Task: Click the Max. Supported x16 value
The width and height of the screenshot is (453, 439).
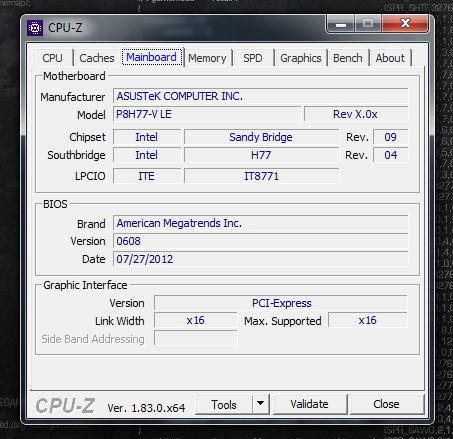Action: 368,320
